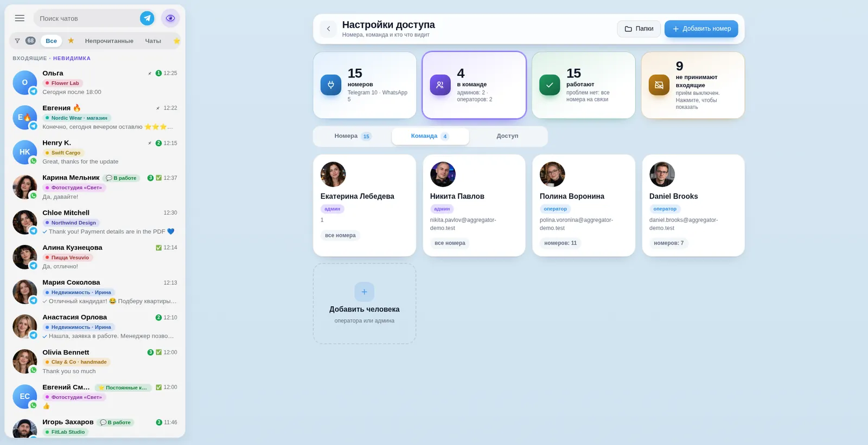Switch to the Доступ tab
This screenshot has width=868, height=445.
pyautogui.click(x=507, y=136)
